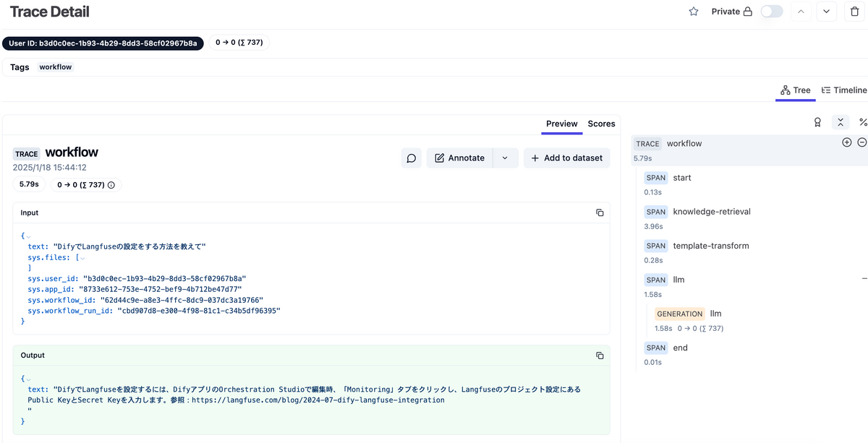This screenshot has height=443, width=868.
Task: Select the knowledge-retrieval span in the tree
Action: tap(711, 212)
